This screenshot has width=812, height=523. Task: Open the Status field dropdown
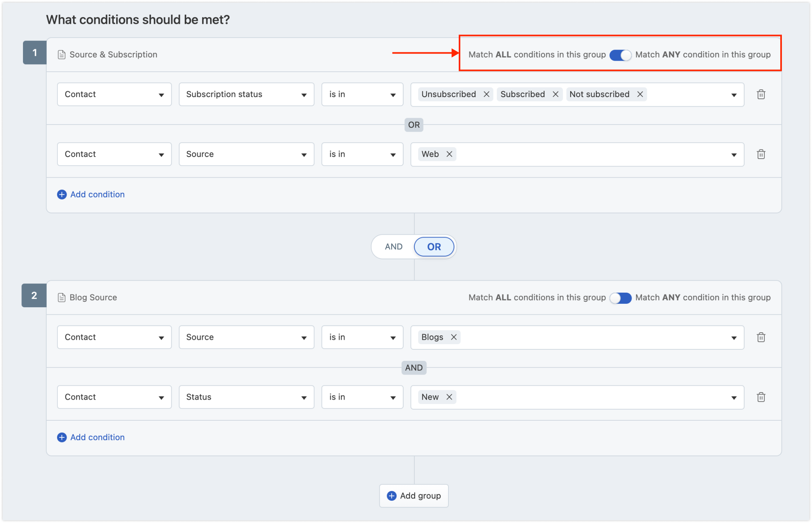pyautogui.click(x=246, y=397)
